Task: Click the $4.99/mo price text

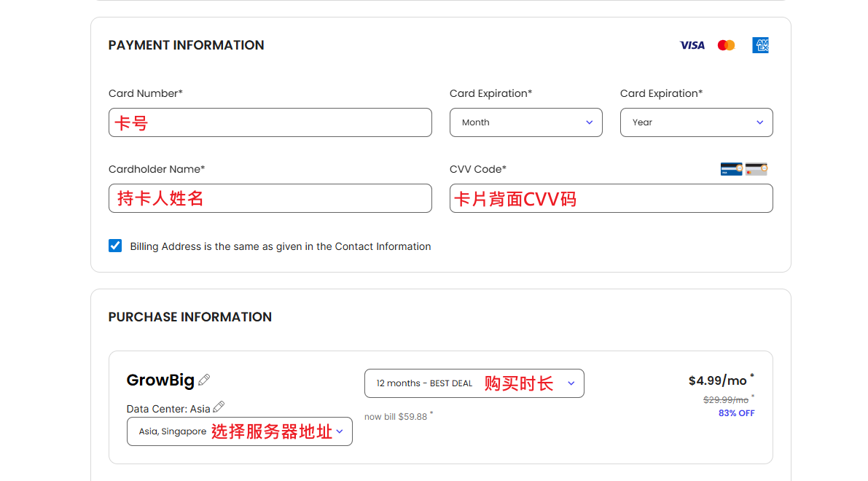Action: [x=718, y=380]
